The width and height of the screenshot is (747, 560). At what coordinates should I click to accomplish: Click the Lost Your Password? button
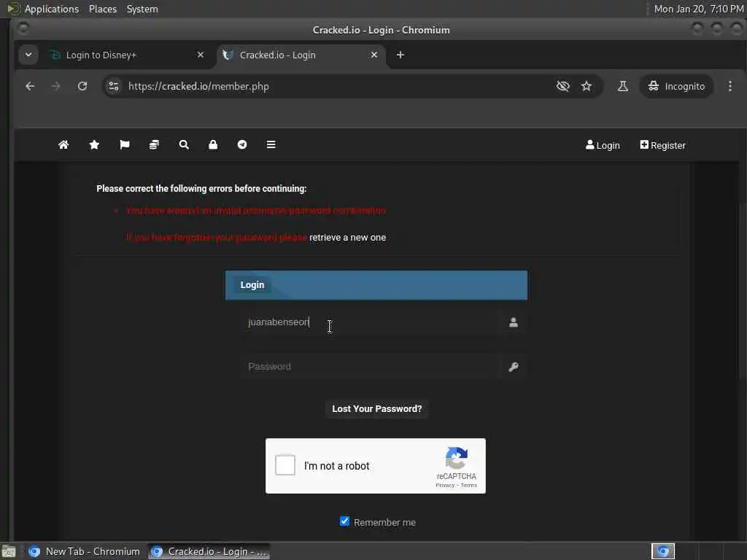coord(377,408)
